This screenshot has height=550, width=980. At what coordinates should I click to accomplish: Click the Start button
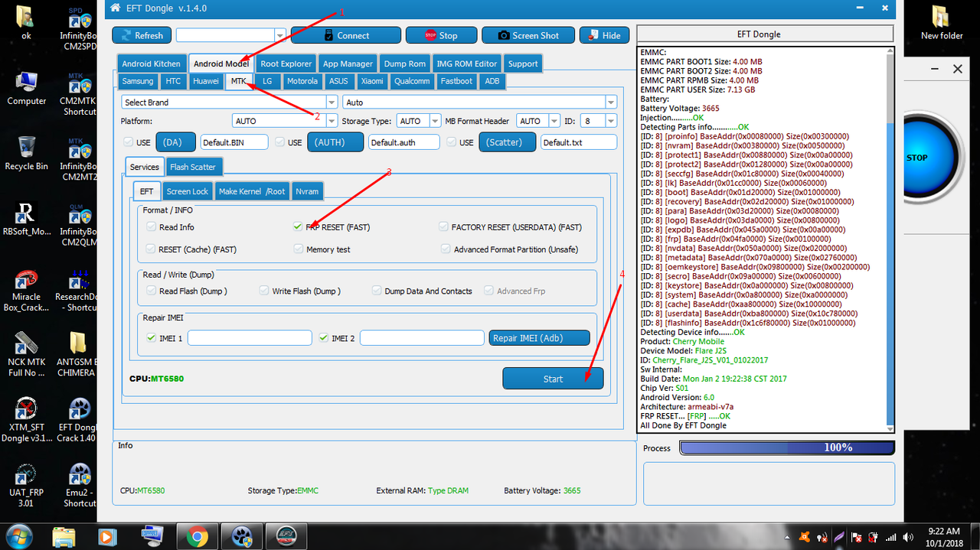pos(553,379)
